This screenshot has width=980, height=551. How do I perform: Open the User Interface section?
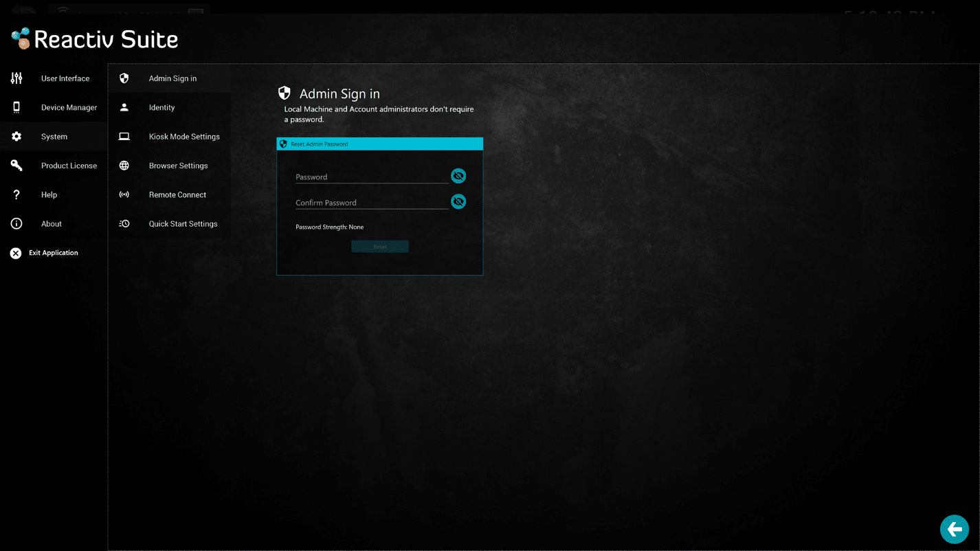point(54,78)
